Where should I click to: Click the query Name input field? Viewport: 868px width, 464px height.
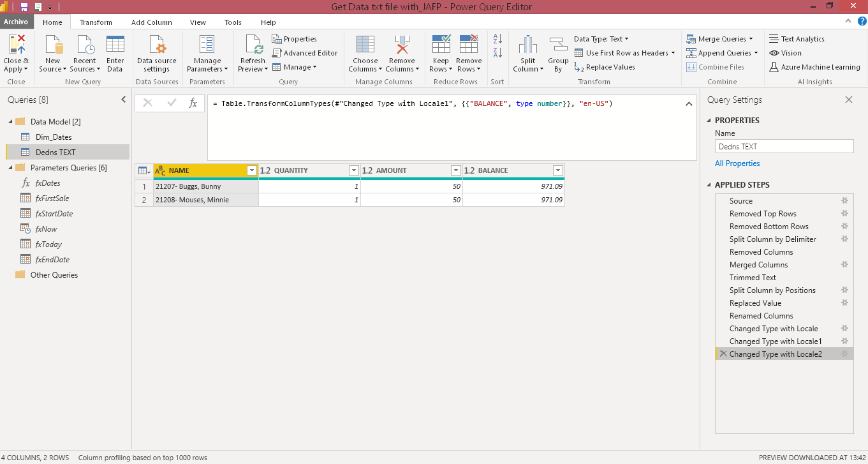pyautogui.click(x=784, y=147)
